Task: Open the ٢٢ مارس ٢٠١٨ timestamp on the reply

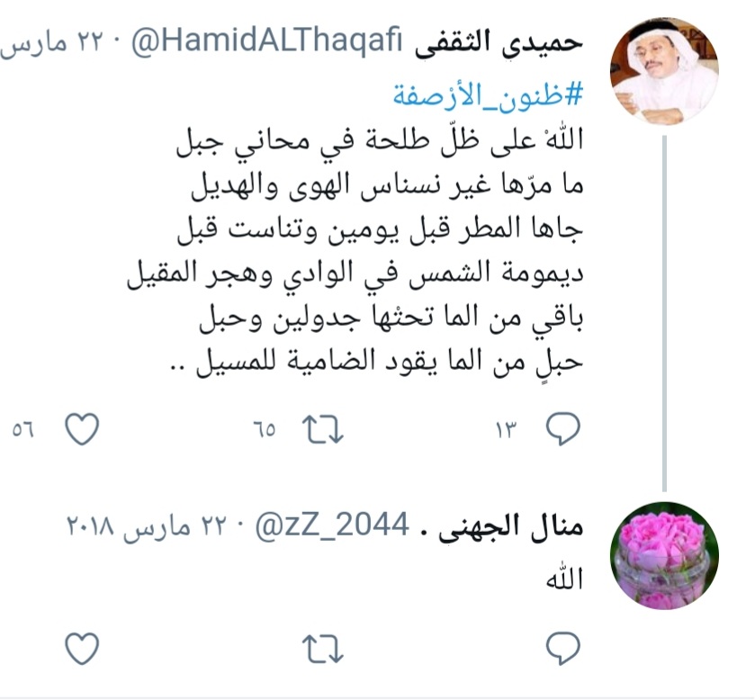Action: pos(145,526)
